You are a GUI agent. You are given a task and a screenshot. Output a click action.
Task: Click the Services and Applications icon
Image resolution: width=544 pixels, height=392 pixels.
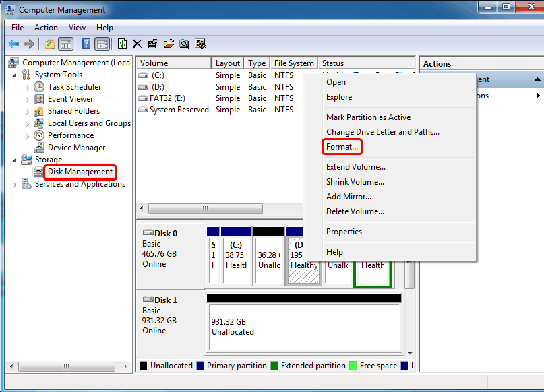(x=27, y=184)
